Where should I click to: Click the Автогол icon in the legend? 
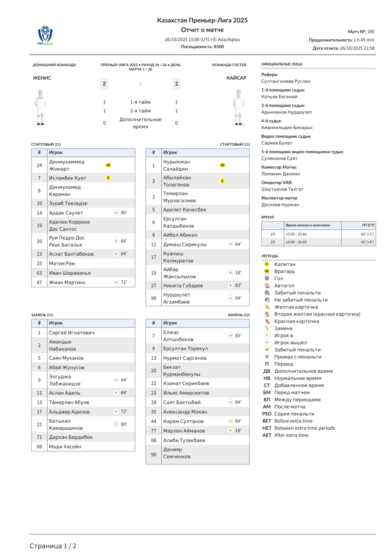[x=267, y=286]
